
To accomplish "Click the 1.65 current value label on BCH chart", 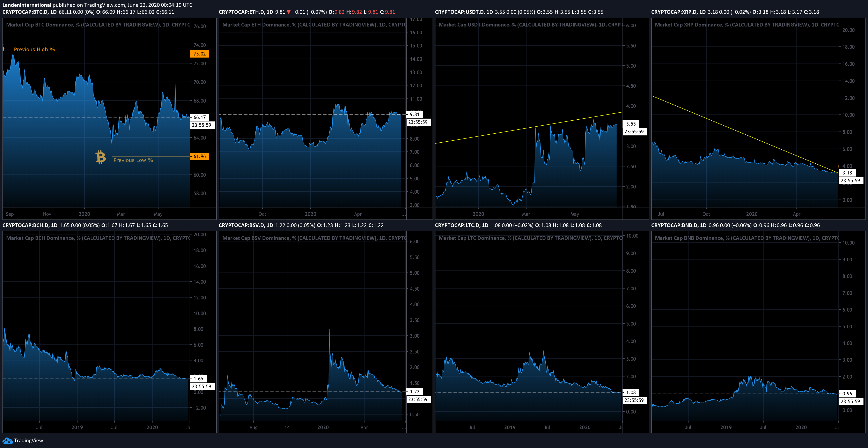I will (198, 379).
